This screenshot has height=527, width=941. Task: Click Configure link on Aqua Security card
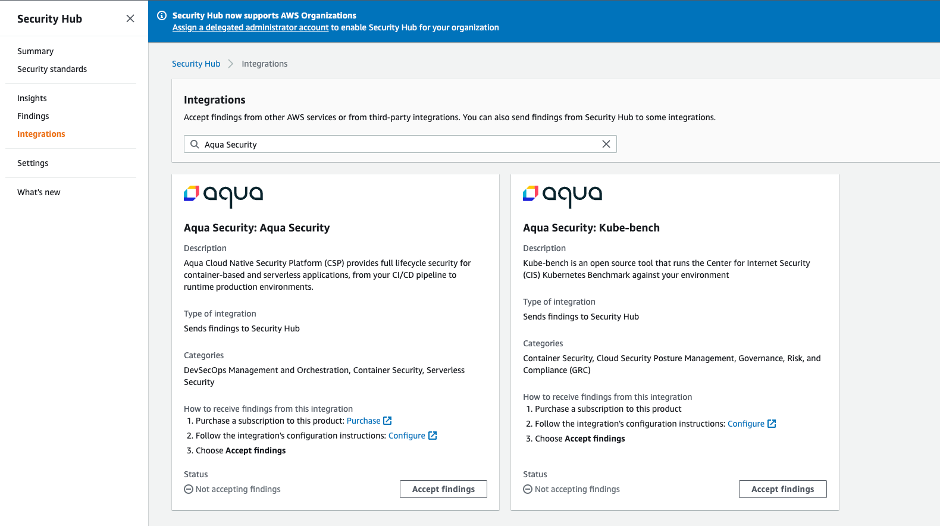tap(407, 436)
